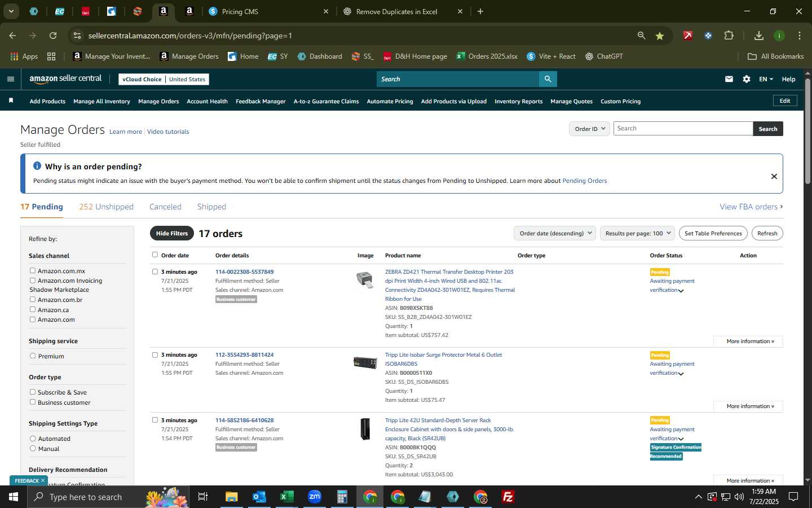Image resolution: width=812 pixels, height=508 pixels.
Task: Click the bookmark star in the address bar
Action: (x=660, y=36)
